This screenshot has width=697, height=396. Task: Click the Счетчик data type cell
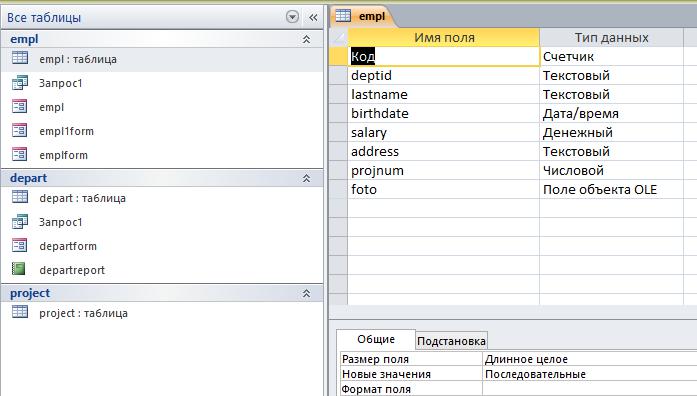coord(612,56)
